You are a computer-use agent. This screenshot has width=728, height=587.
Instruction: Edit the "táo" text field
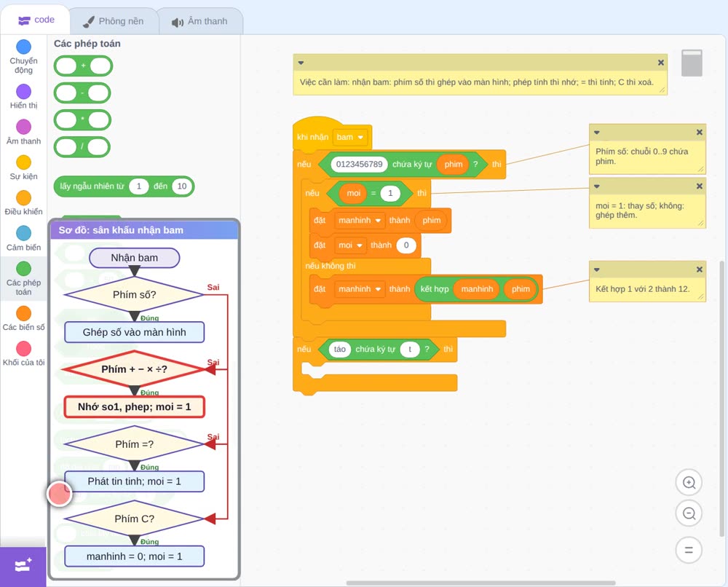[x=340, y=350]
